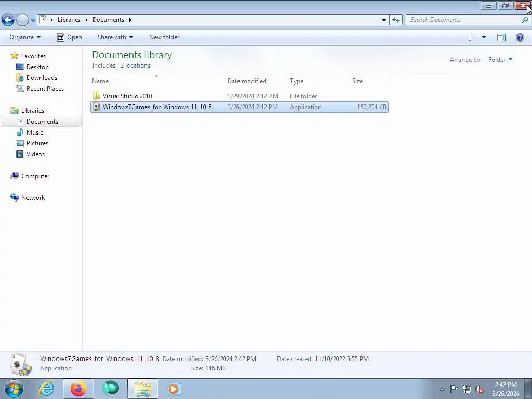
Task: Select Libraries in the navigation pane
Action: pyautogui.click(x=33, y=111)
